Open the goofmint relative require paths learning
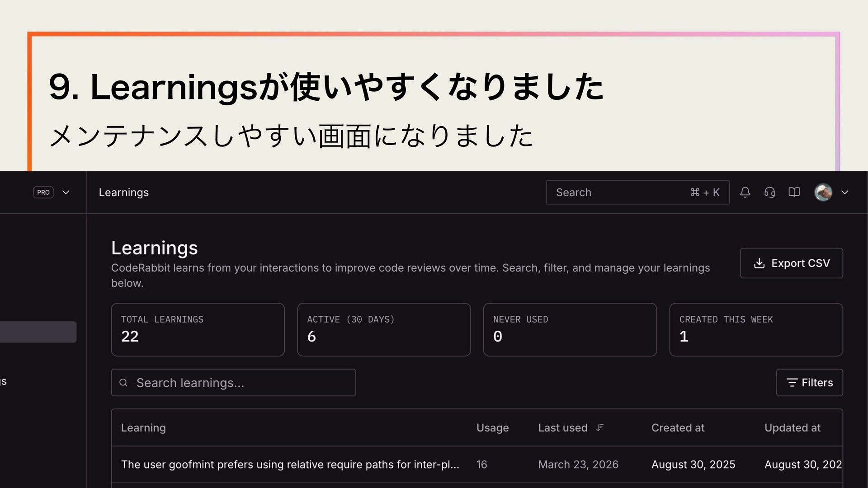 (290, 465)
